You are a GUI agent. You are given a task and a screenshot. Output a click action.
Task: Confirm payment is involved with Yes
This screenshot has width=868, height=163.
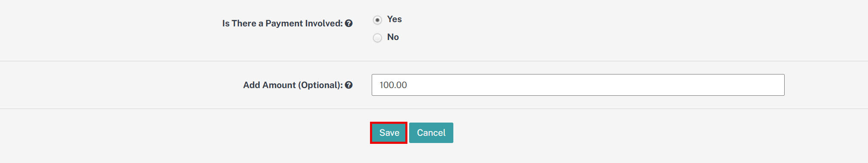pyautogui.click(x=377, y=20)
